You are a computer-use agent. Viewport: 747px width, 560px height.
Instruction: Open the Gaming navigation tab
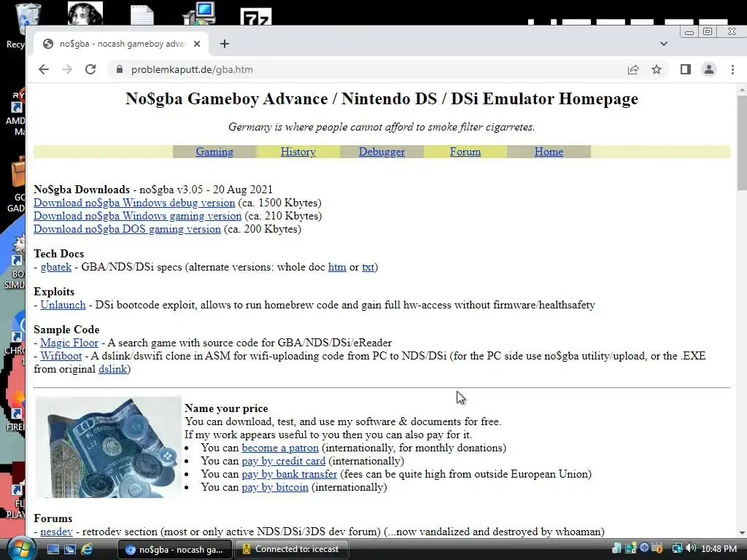coord(214,152)
